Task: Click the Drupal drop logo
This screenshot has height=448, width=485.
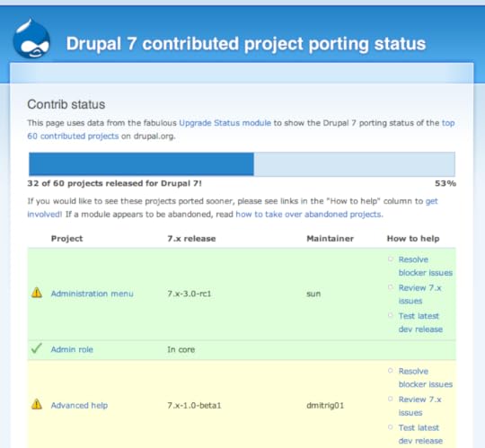Action: point(31,39)
